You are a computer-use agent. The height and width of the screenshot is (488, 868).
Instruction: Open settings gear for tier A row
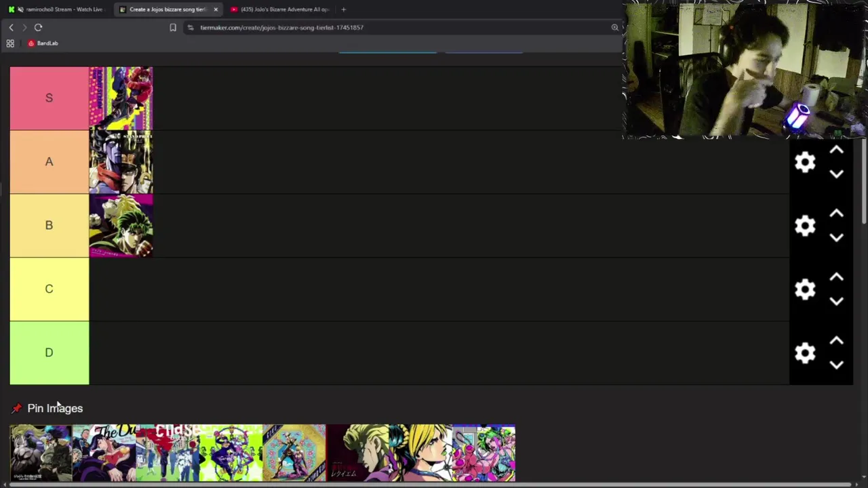pos(805,162)
